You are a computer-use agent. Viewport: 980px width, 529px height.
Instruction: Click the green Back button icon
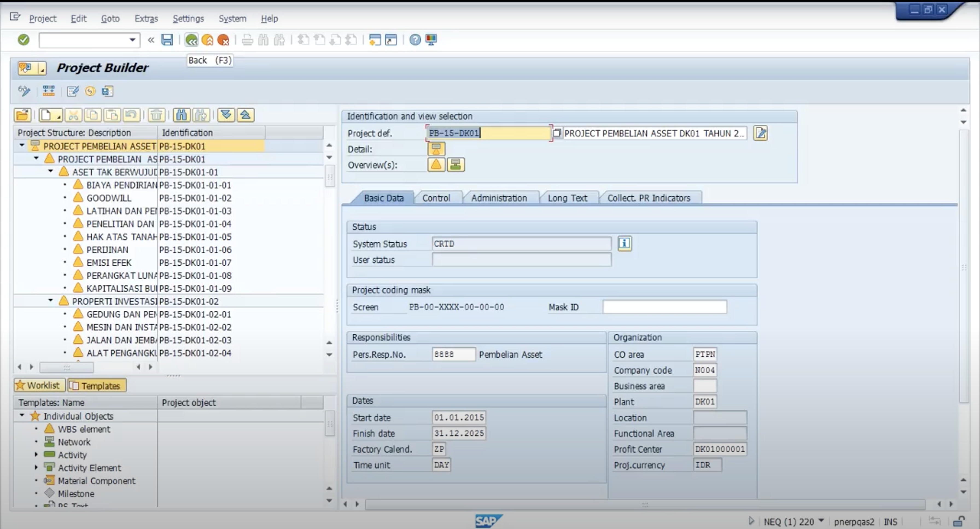[191, 40]
